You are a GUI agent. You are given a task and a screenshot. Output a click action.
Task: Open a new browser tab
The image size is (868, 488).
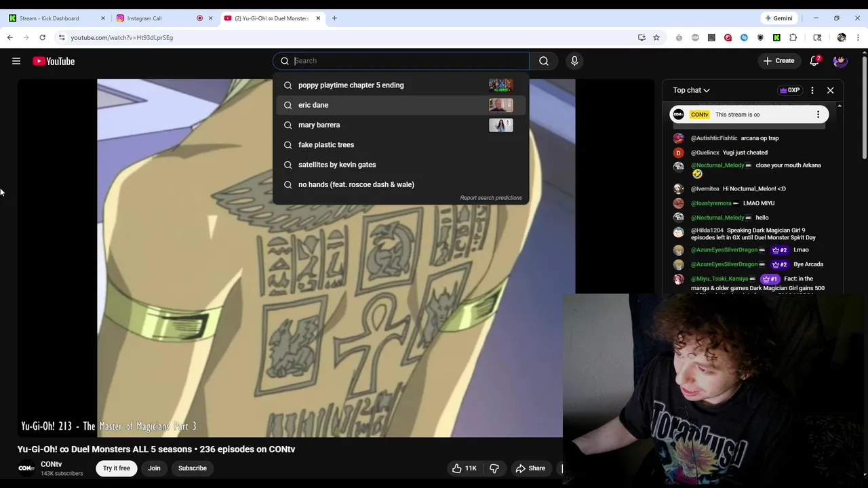[334, 18]
